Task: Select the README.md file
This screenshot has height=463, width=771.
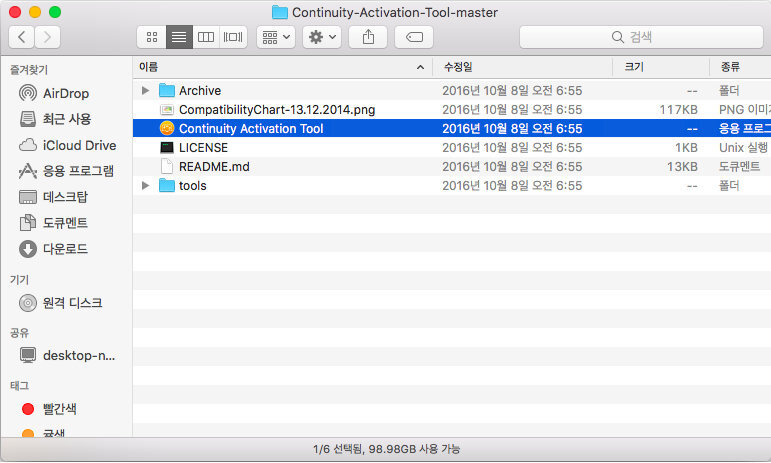Action: (x=214, y=167)
